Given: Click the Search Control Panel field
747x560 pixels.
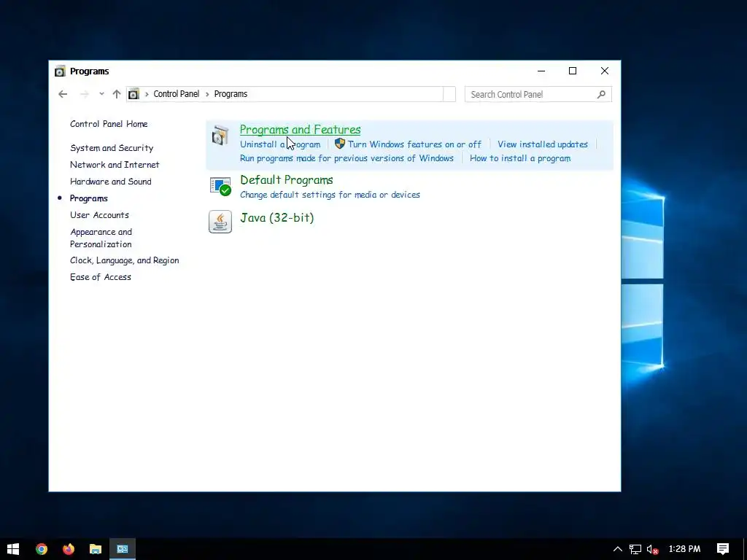Looking at the screenshot, I should click(x=538, y=94).
